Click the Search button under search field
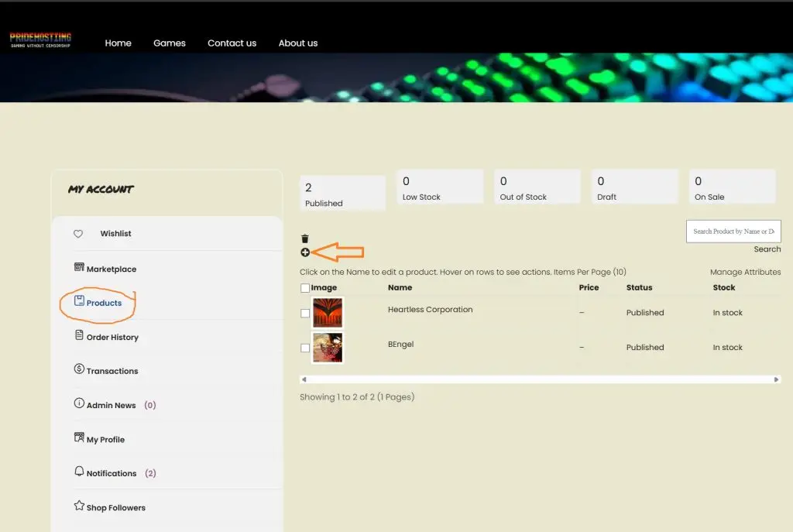793x532 pixels. (767, 249)
